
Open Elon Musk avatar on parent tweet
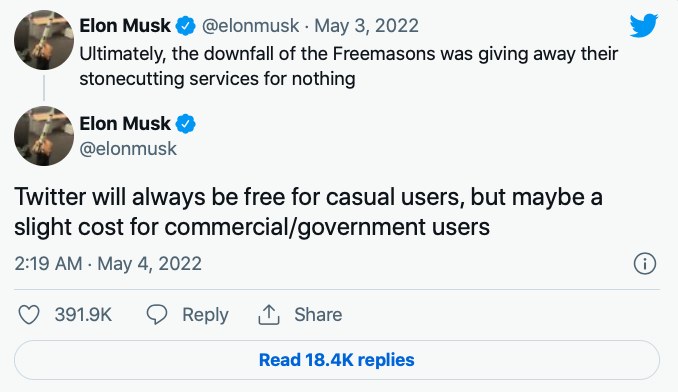click(x=44, y=40)
